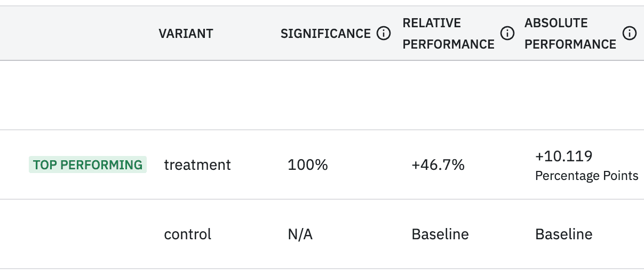Select the Top Performing badge
The image size is (644, 274).
pyautogui.click(x=88, y=165)
